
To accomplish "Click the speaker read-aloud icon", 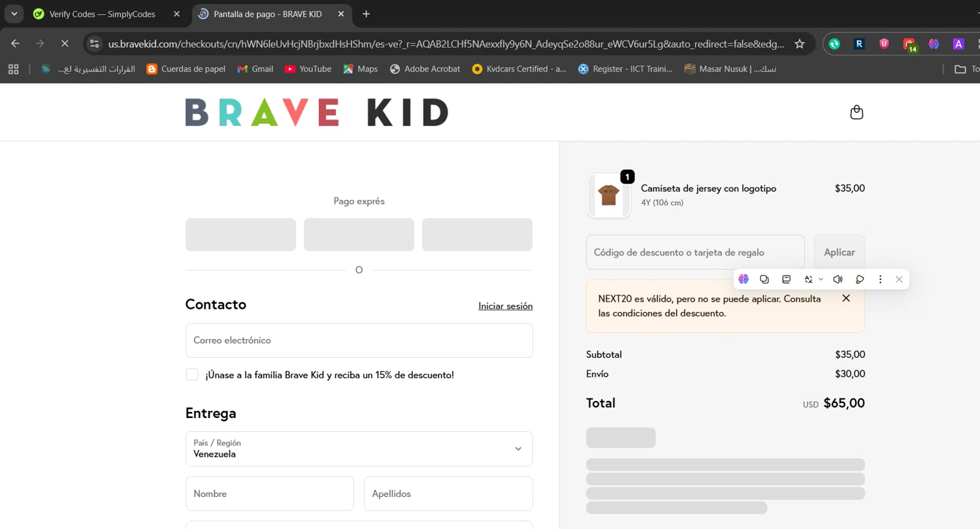I will click(x=838, y=280).
